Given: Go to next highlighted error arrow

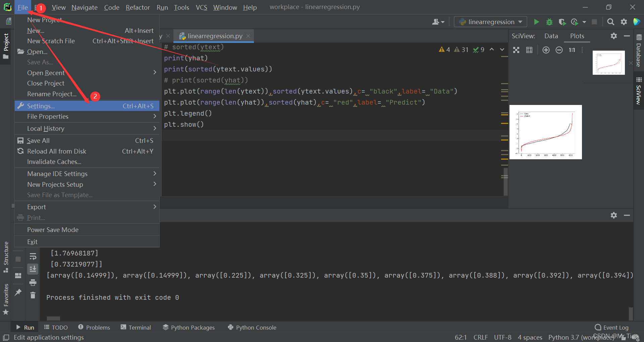Looking at the screenshot, I should coord(502,50).
